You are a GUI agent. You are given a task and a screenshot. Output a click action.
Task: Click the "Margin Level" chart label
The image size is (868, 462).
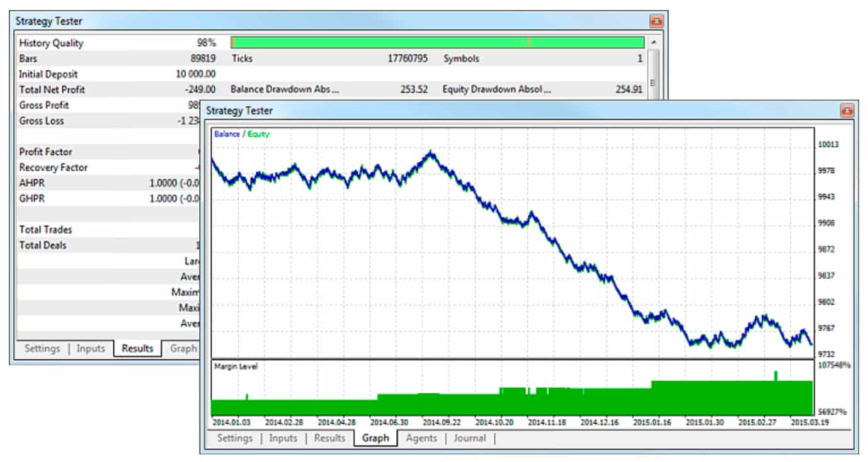click(x=236, y=366)
